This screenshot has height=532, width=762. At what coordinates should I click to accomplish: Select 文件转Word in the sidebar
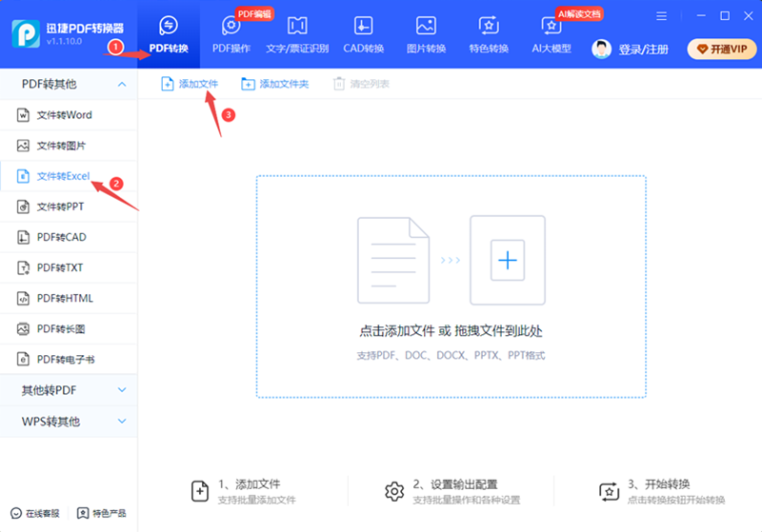(x=69, y=115)
